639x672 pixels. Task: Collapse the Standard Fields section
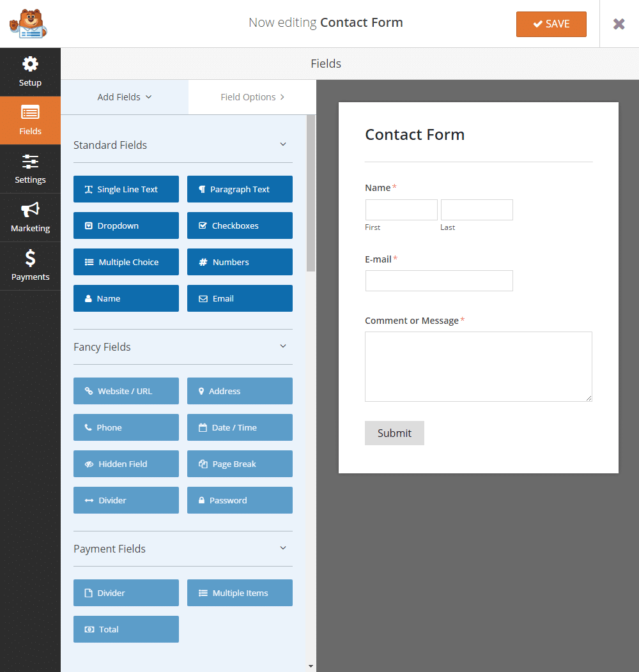click(x=283, y=144)
